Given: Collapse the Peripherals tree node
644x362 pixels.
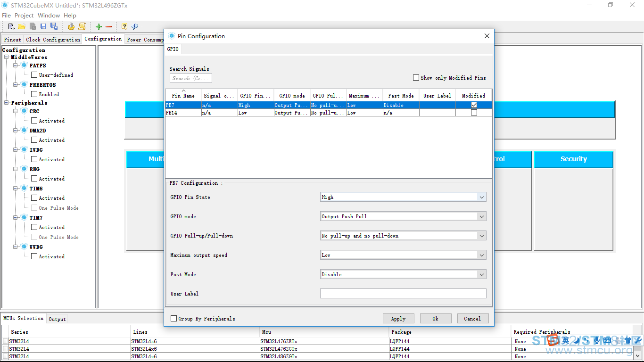Looking at the screenshot, I should point(7,103).
